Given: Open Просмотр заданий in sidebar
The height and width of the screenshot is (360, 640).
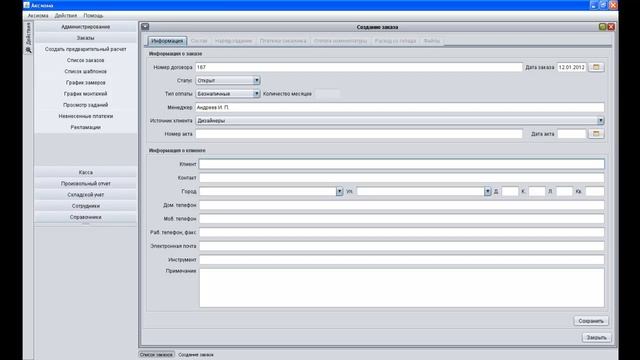Looking at the screenshot, I should tap(86, 105).
